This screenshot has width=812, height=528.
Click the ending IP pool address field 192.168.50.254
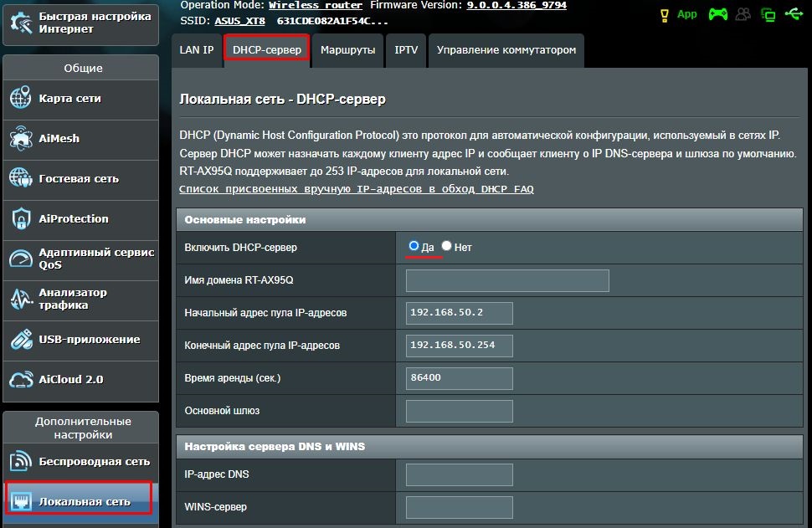click(460, 346)
